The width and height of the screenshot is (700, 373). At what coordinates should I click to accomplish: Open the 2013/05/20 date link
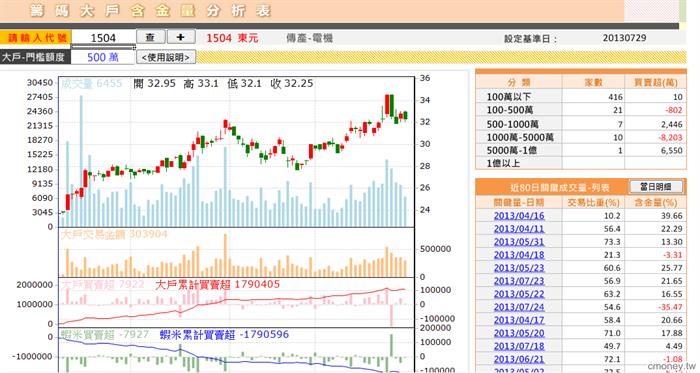click(x=519, y=333)
